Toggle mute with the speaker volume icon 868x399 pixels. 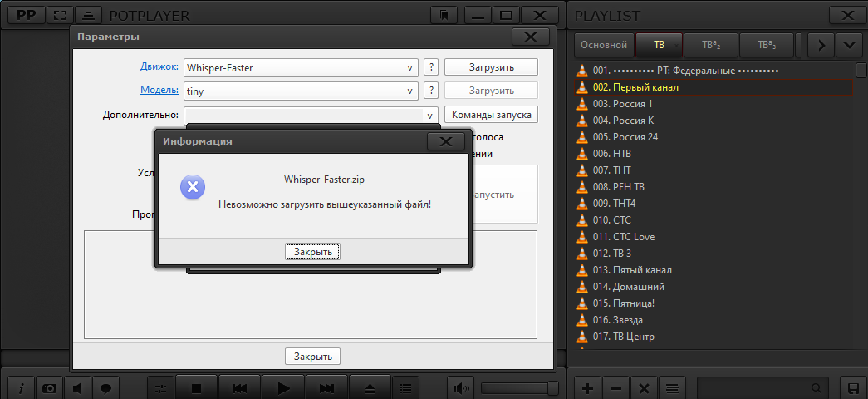[x=461, y=387]
